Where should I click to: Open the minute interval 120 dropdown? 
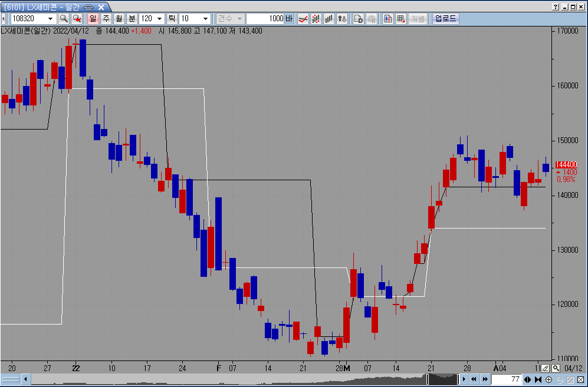point(160,18)
